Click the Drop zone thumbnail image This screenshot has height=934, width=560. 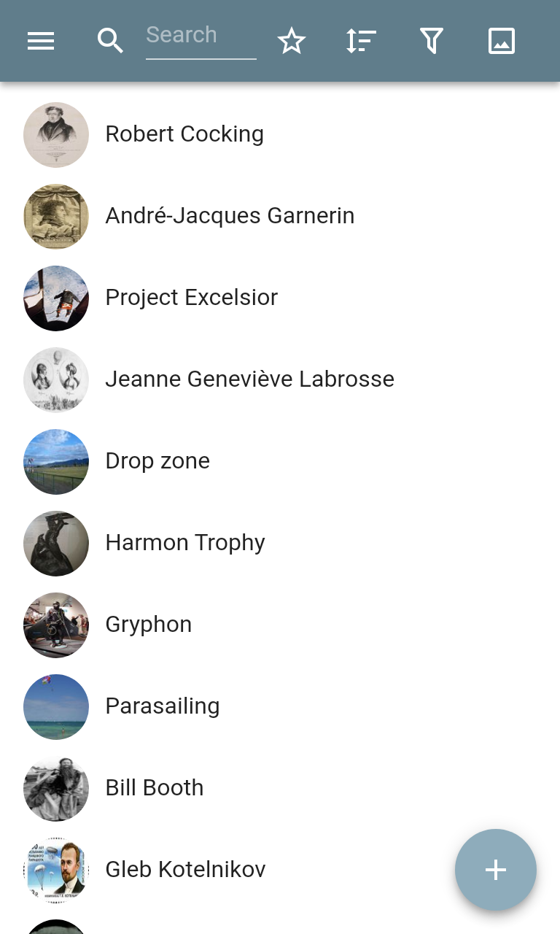[56, 461]
